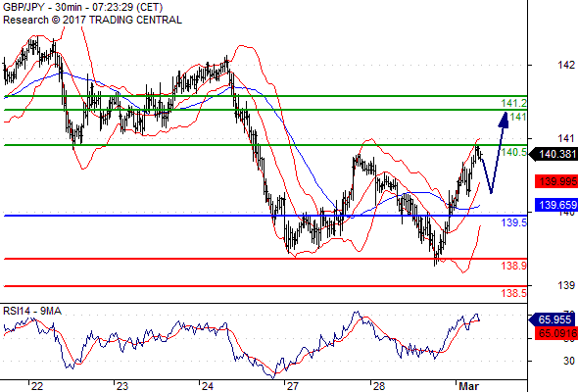Click the green 140.5 resistance label
This screenshot has width=578, height=392.
(x=514, y=152)
